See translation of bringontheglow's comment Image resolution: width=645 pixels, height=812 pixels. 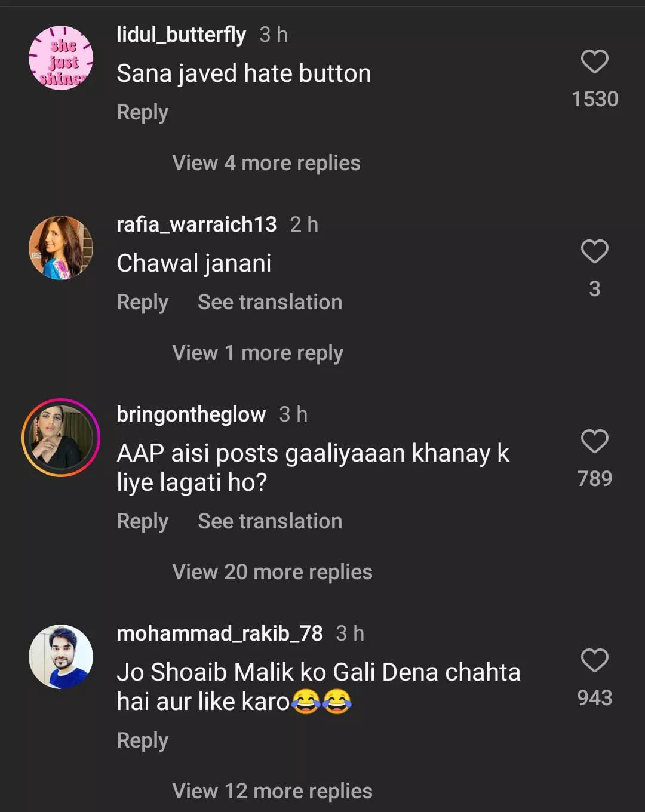pos(270,521)
